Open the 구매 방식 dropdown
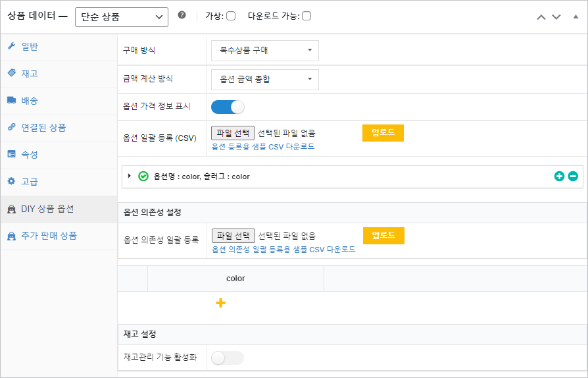588x378 pixels. coord(265,50)
